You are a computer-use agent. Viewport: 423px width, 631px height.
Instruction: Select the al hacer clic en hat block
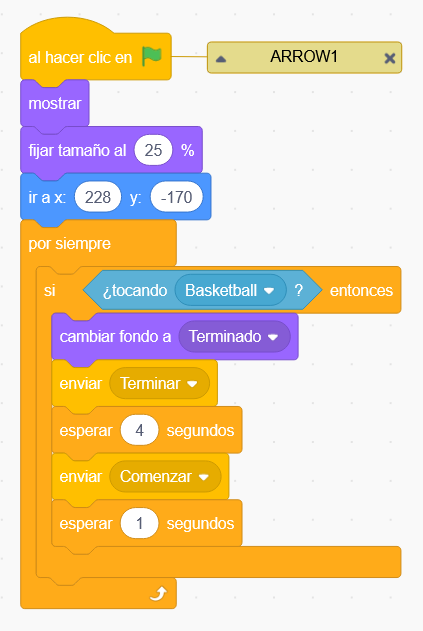(x=80, y=58)
